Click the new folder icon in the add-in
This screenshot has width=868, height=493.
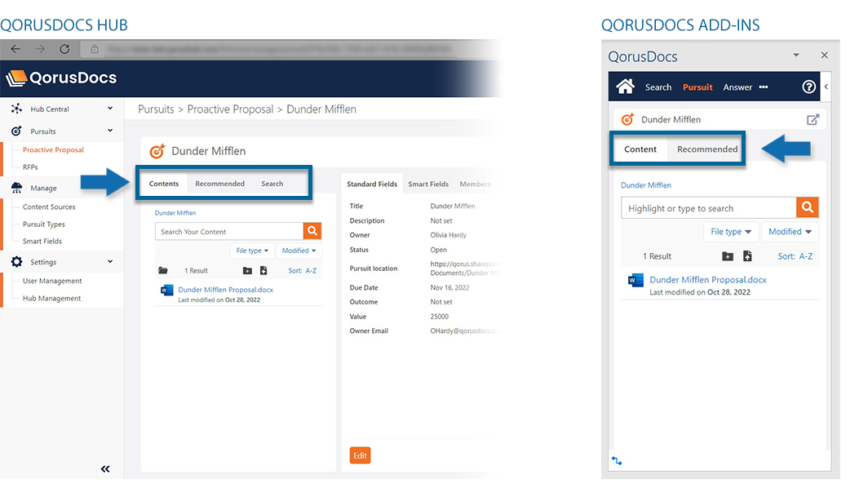click(728, 256)
